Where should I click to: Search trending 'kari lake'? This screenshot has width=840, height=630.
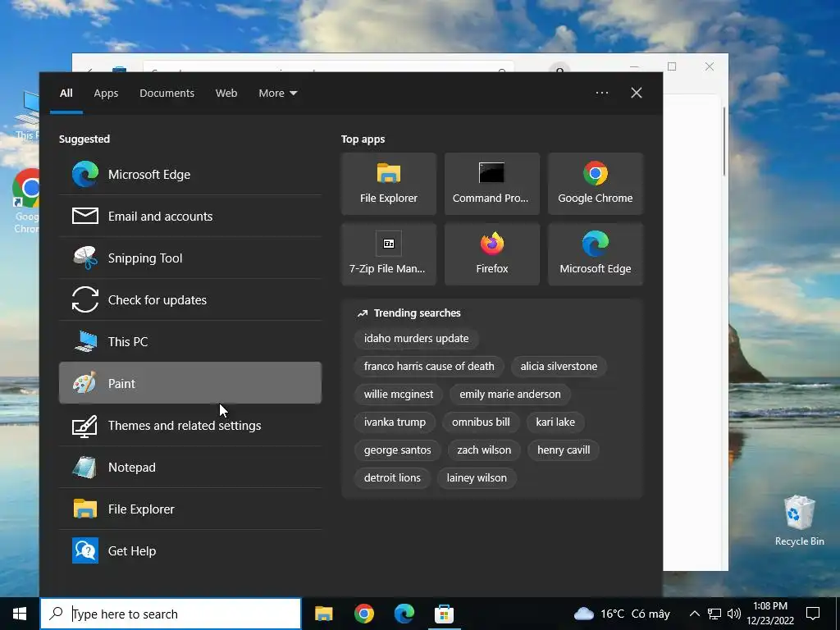pyautogui.click(x=555, y=422)
